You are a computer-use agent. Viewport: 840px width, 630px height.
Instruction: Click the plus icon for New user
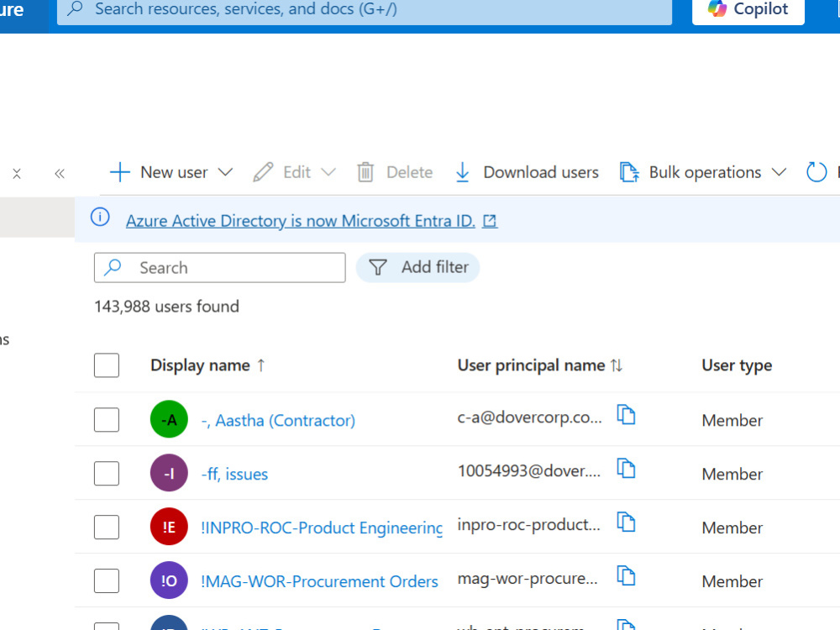119,172
